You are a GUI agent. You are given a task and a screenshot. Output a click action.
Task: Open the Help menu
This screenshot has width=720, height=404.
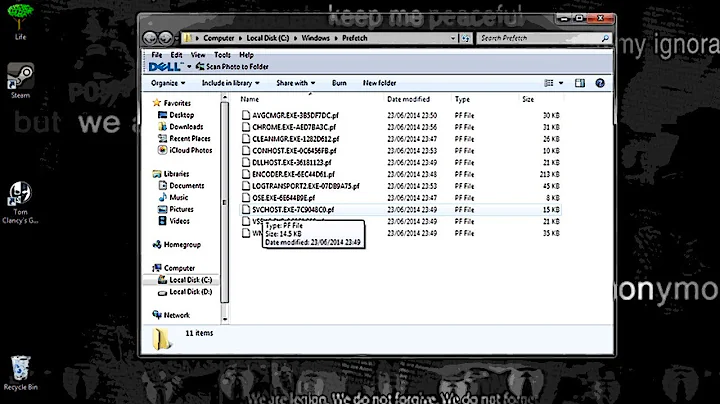pyautogui.click(x=246, y=55)
